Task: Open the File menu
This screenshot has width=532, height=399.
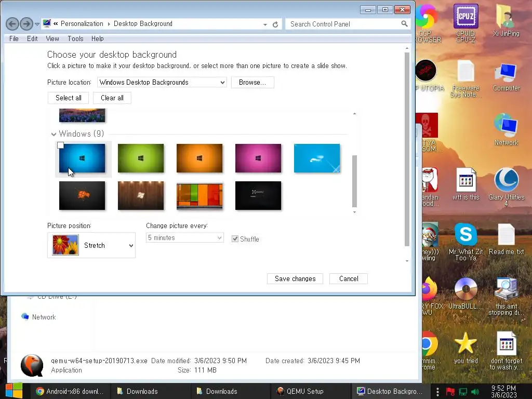Action: pos(14,38)
